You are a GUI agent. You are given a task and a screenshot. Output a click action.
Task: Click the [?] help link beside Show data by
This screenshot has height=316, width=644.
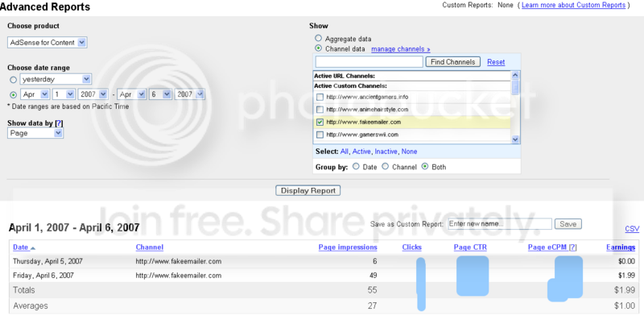(x=59, y=123)
